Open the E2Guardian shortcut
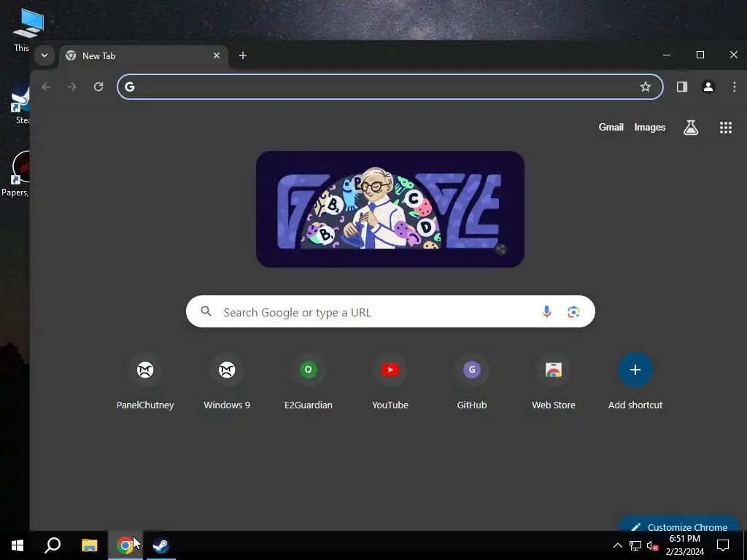 tap(309, 382)
